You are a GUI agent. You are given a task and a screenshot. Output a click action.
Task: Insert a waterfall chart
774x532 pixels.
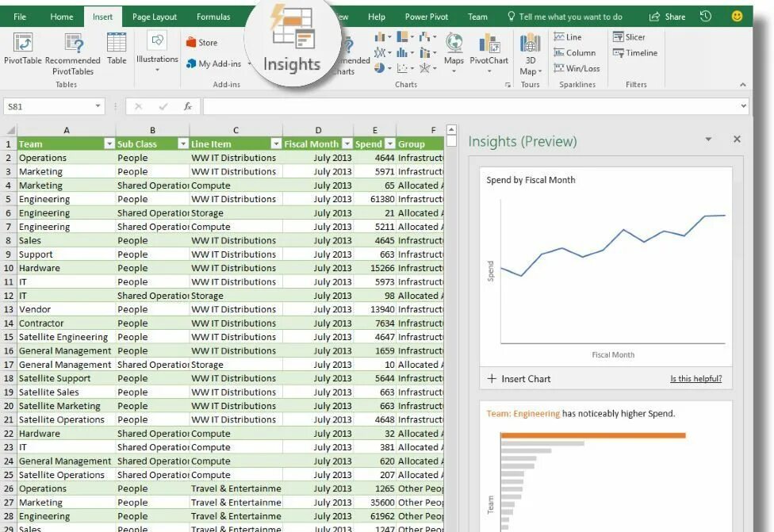click(x=427, y=37)
